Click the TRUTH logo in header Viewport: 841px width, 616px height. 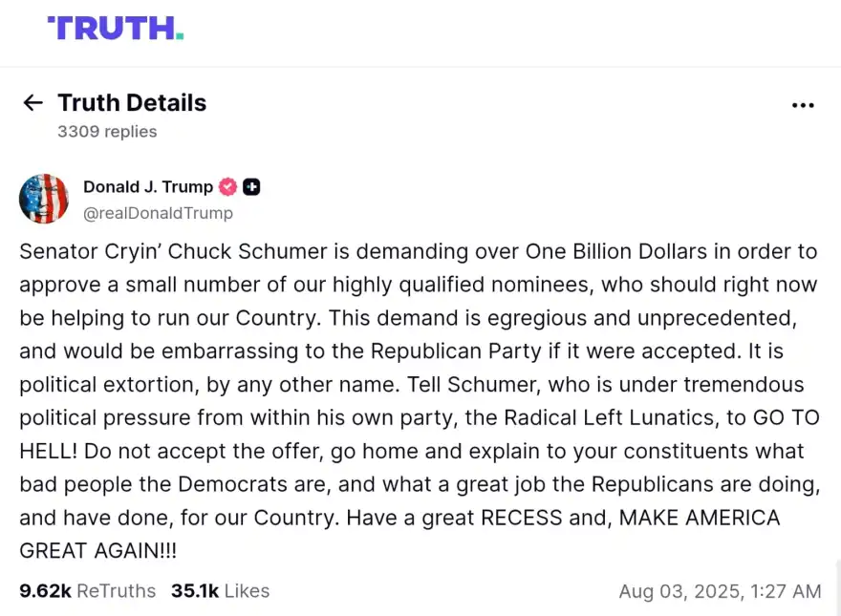coord(116,29)
